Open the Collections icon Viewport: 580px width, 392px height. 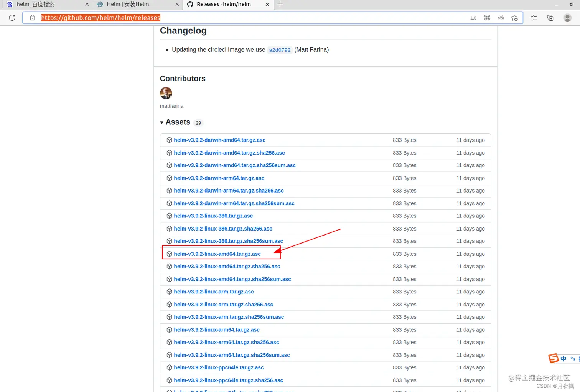coord(550,18)
